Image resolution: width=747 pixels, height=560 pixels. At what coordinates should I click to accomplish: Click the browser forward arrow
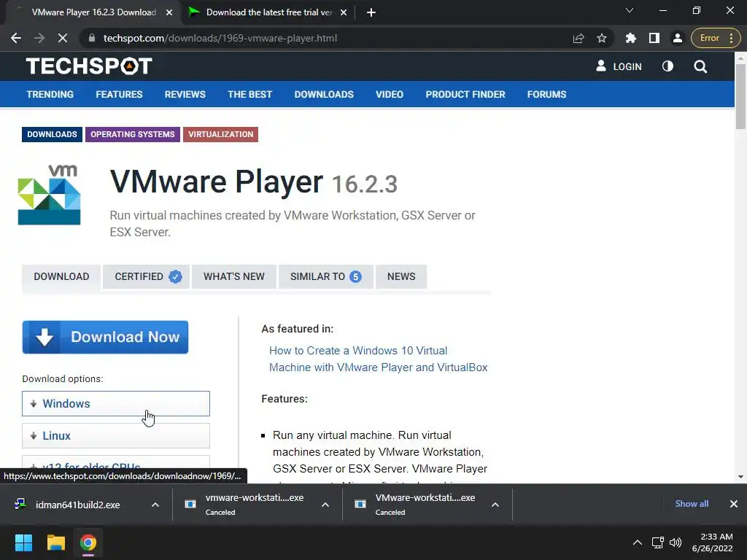[39, 38]
